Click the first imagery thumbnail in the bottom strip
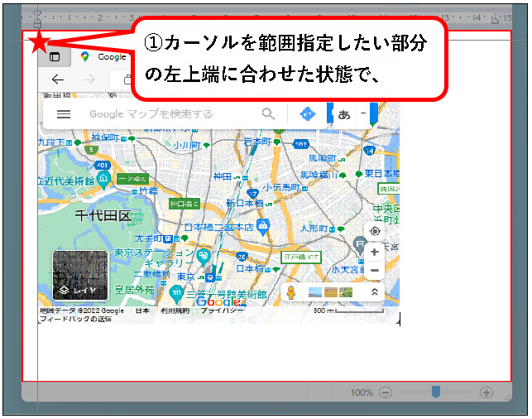 click(315, 292)
